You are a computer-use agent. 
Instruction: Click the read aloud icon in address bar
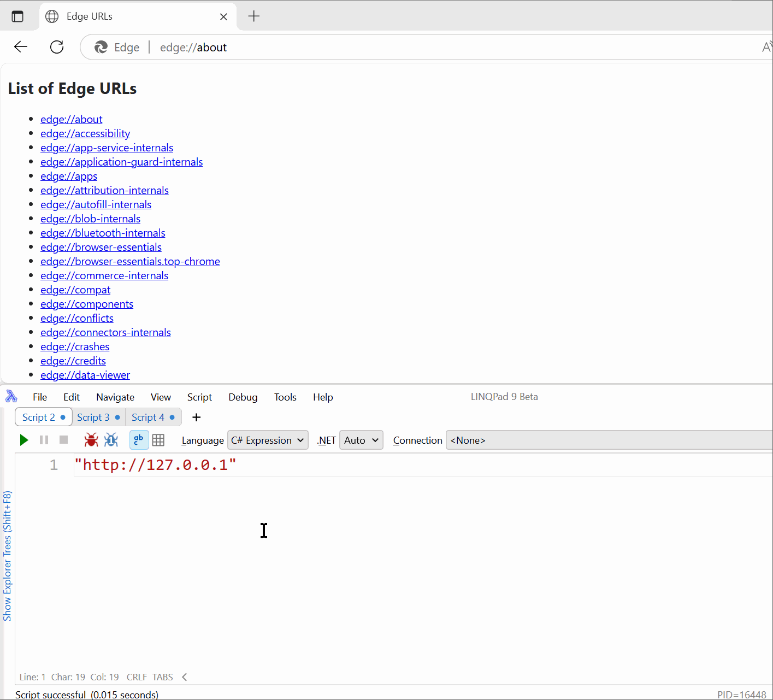[767, 48]
